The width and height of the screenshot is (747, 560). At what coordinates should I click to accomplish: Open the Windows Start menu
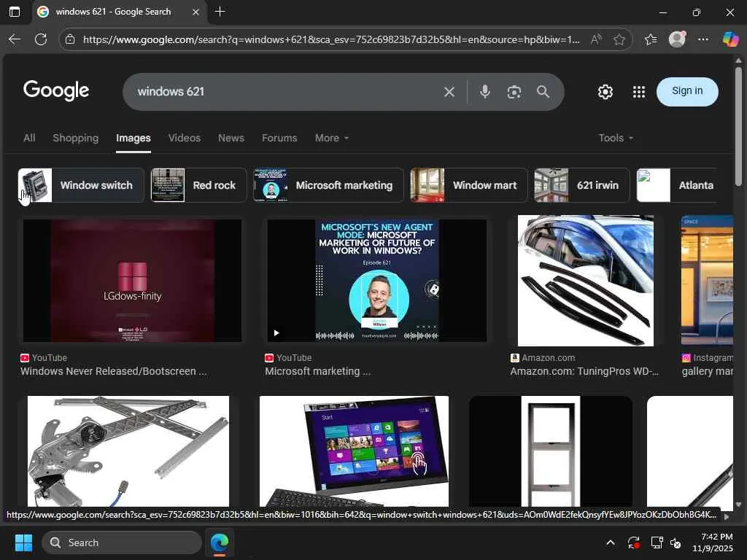pos(23,542)
